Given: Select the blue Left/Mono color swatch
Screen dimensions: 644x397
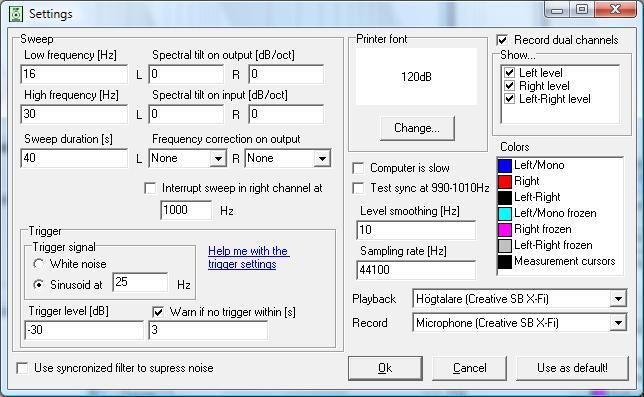Looking at the screenshot, I should tap(504, 165).
